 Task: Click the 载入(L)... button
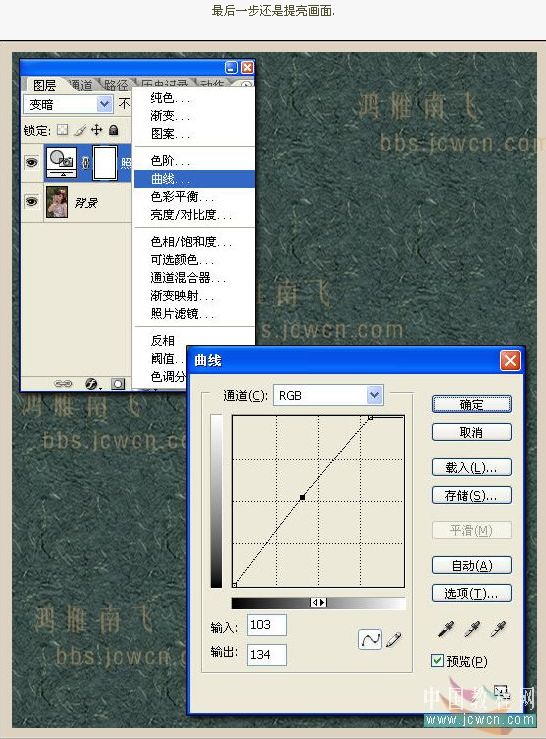click(472, 468)
